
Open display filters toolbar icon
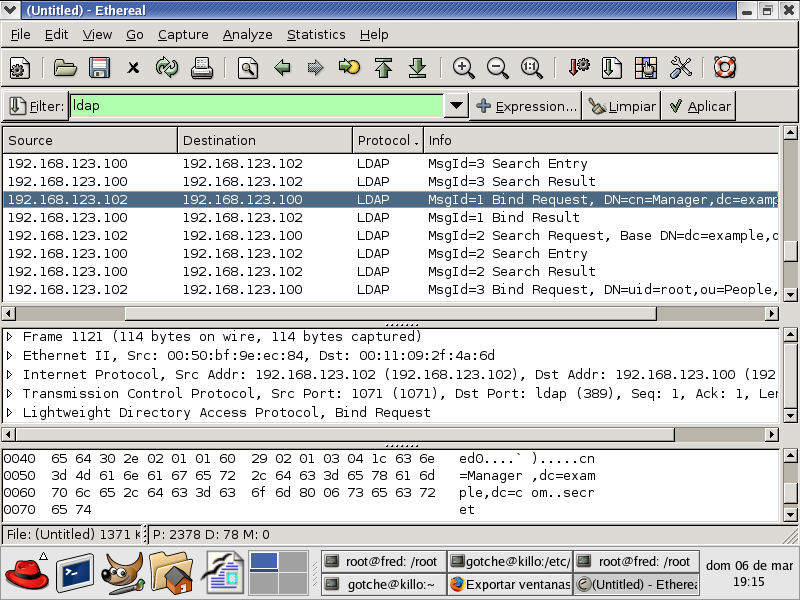click(x=612, y=67)
